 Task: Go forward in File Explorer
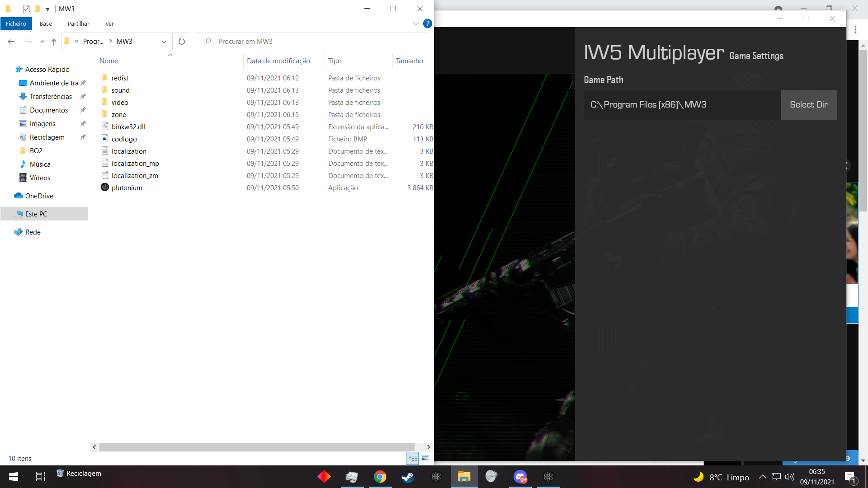[28, 41]
